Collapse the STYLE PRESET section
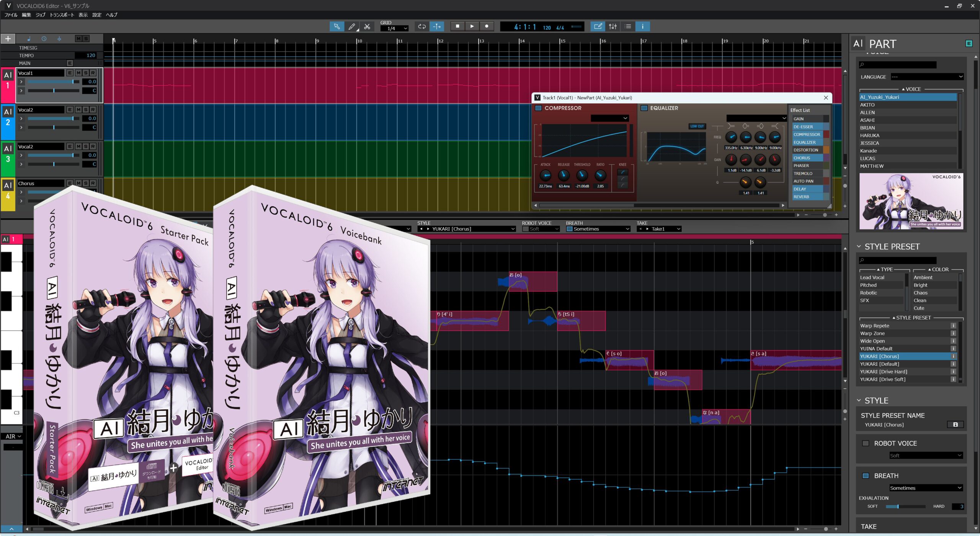Image resolution: width=980 pixels, height=536 pixels. (x=859, y=246)
